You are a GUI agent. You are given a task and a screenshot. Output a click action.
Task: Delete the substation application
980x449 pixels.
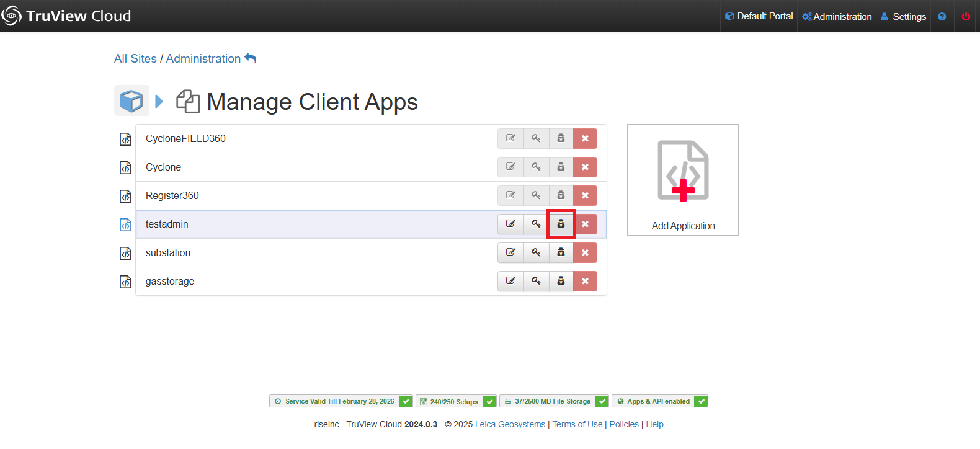pyautogui.click(x=585, y=252)
